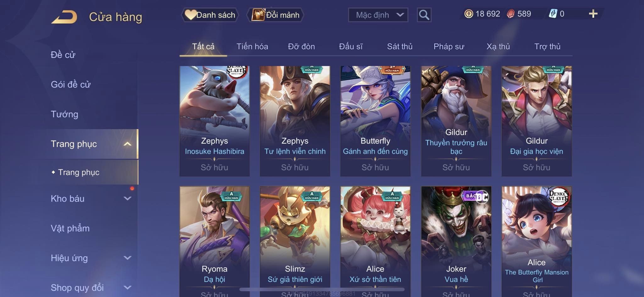Tap the red ruby currency icon
644x297 pixels.
tap(511, 14)
